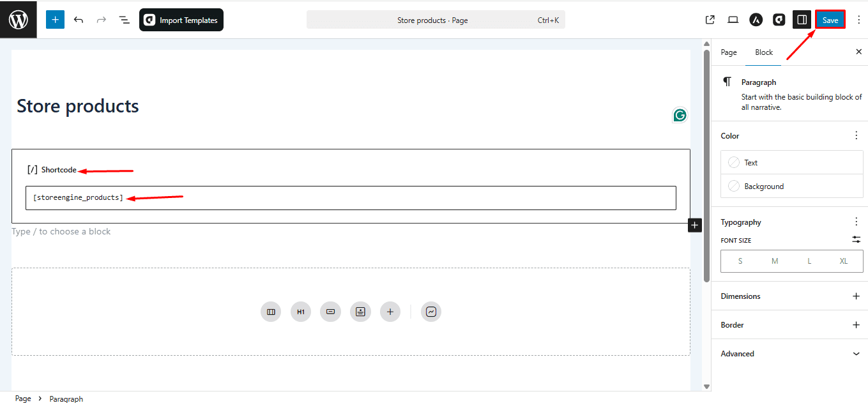Viewport: 868px width, 403px height.
Task: Switch to the Page tab
Action: pos(728,52)
